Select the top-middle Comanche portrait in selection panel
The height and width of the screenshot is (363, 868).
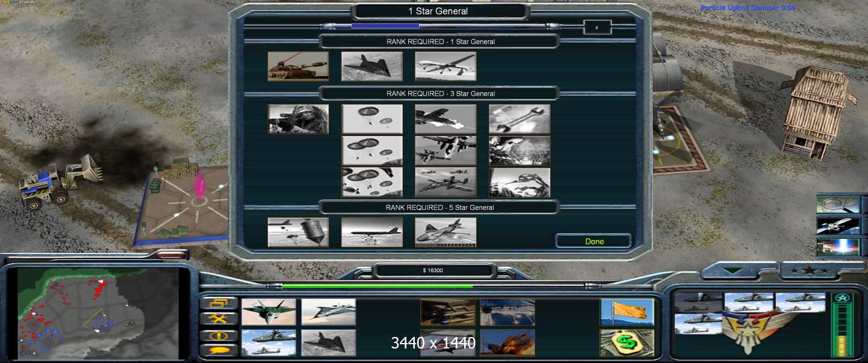coord(749,302)
